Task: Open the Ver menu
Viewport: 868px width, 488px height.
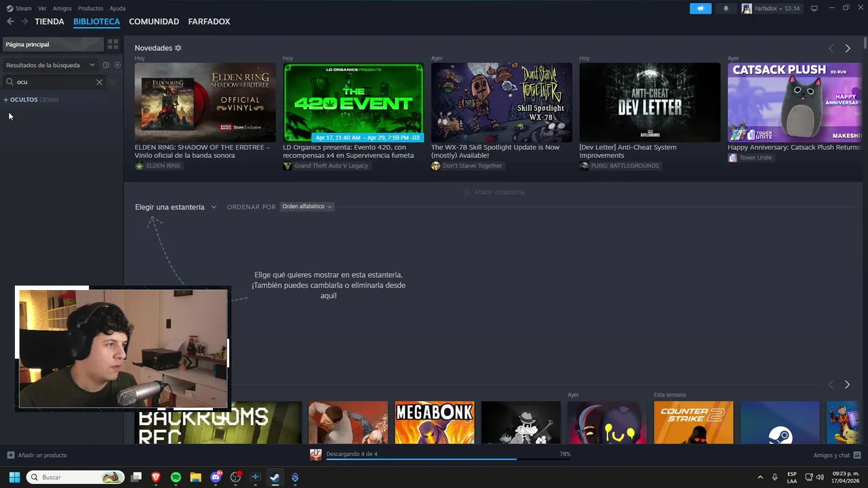Action: coord(42,8)
